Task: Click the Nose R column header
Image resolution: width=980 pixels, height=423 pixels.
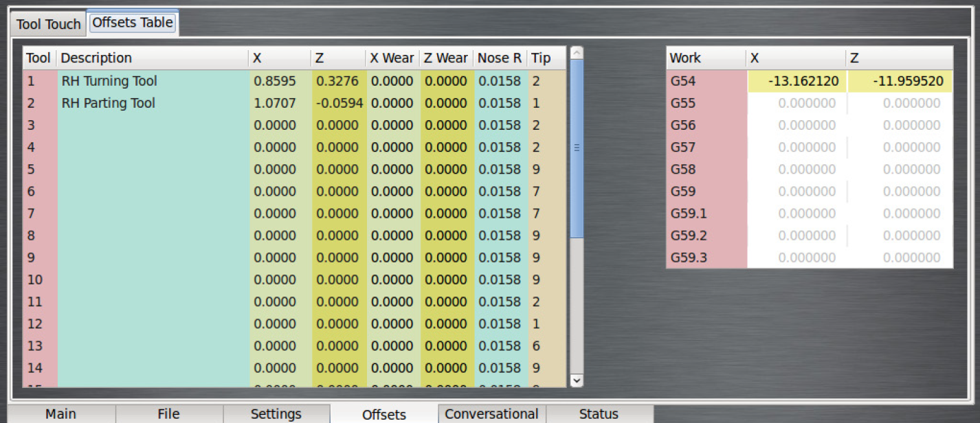Action: pos(500,58)
